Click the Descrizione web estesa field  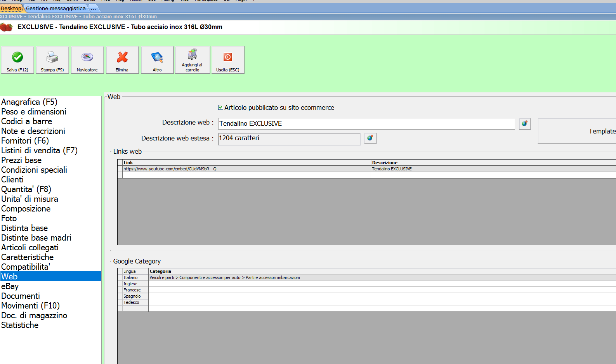[289, 139]
